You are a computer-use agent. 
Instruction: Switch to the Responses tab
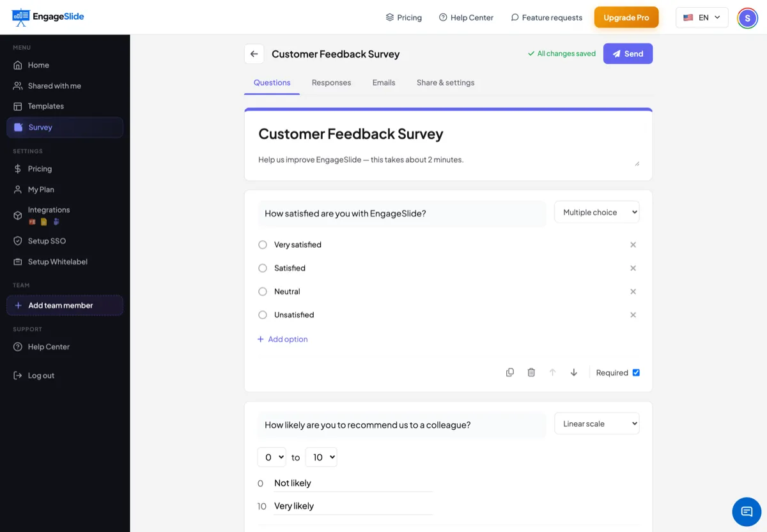coord(331,82)
